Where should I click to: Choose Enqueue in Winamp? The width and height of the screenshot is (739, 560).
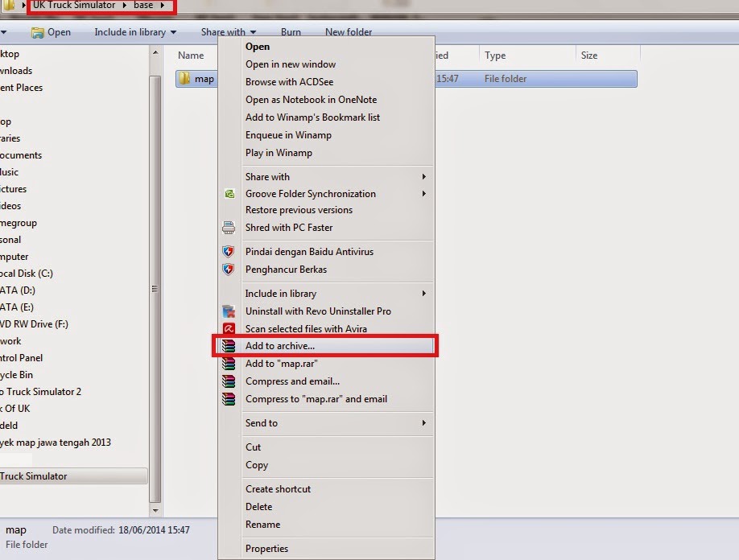(288, 135)
